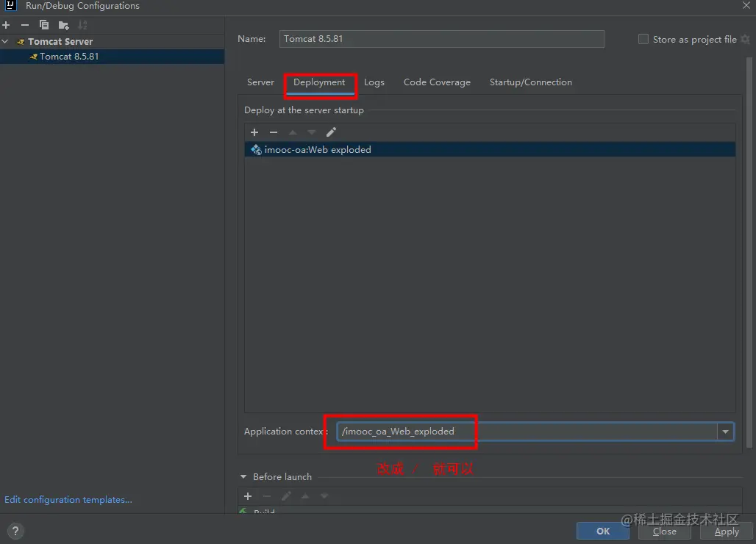Switch to the Server tab
This screenshot has height=544, width=756.
click(260, 82)
